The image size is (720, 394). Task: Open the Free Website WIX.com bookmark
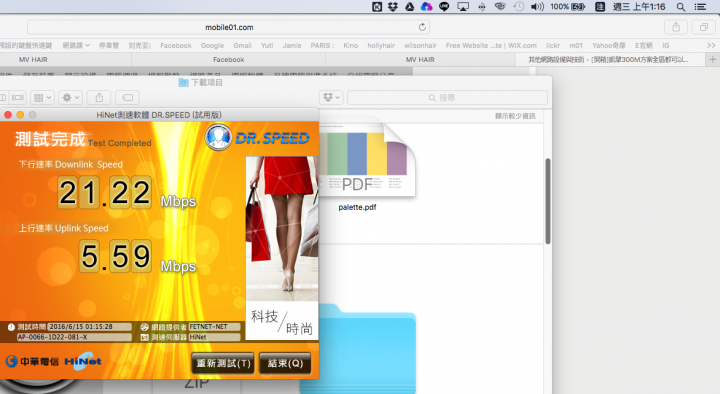point(491,45)
